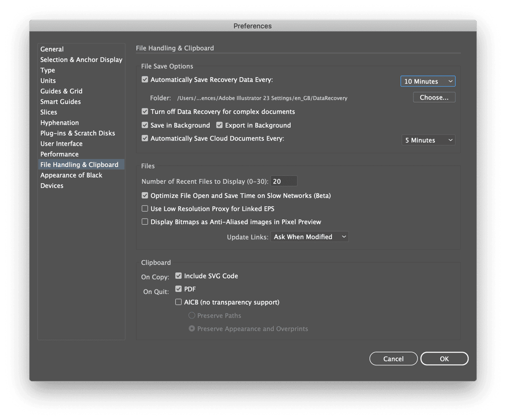Confirm preferences with OK
This screenshot has height=420, width=506.
pyautogui.click(x=444, y=358)
